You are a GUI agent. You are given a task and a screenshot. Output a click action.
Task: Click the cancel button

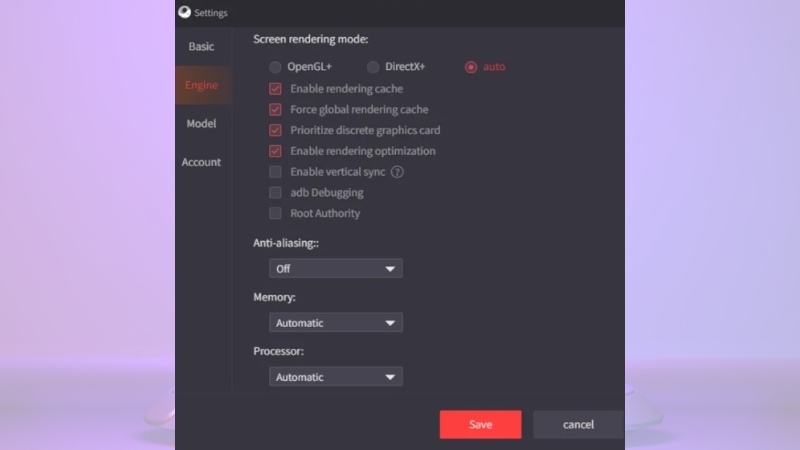pos(578,424)
